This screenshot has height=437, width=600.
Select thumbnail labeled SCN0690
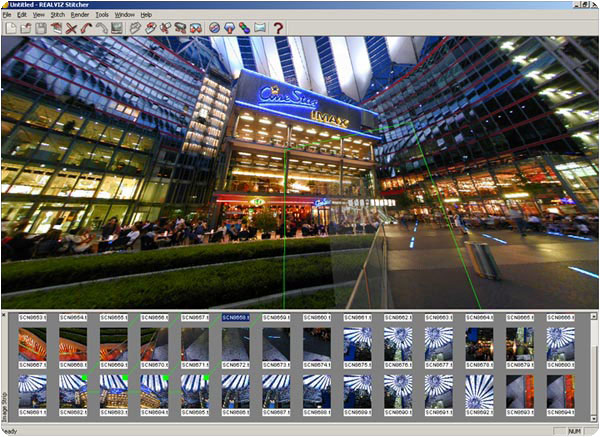(398, 391)
